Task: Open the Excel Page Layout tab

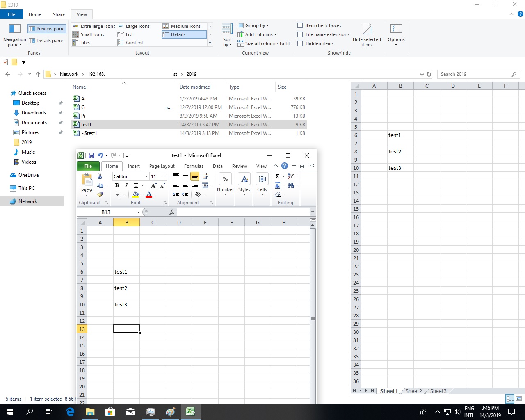Action: [162, 166]
